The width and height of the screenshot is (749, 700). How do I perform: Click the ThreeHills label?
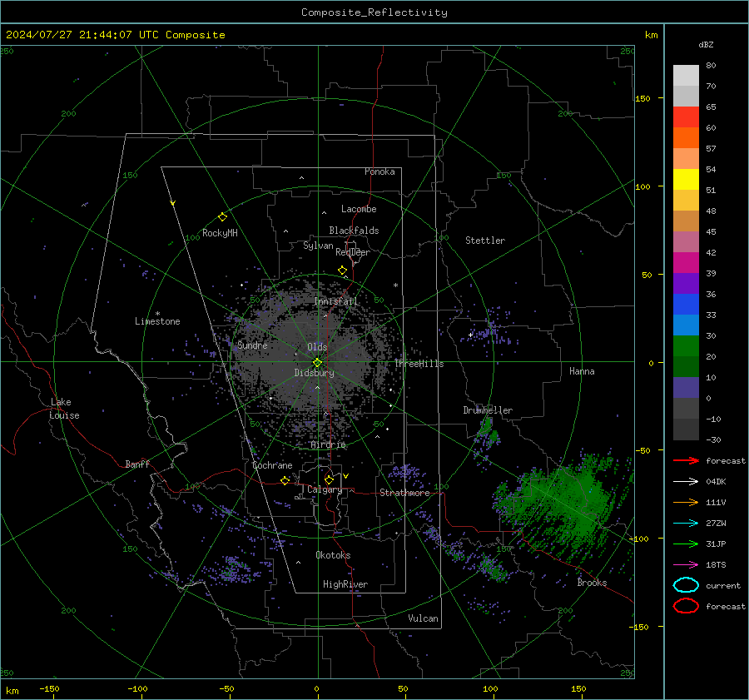click(x=419, y=364)
